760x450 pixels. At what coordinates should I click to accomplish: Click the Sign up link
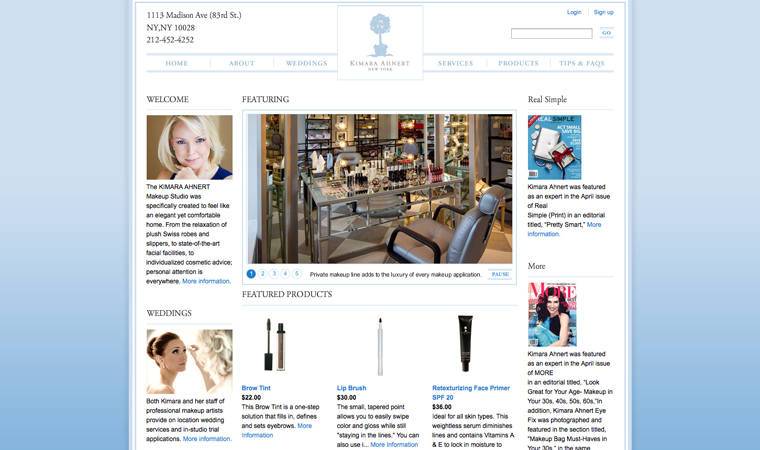603,13
